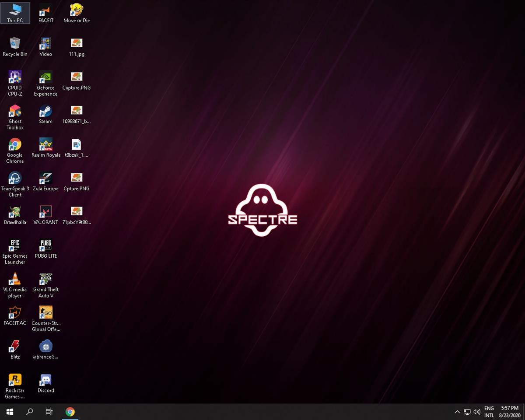Open network status tray icon
The height and width of the screenshot is (420, 525).
point(467,412)
